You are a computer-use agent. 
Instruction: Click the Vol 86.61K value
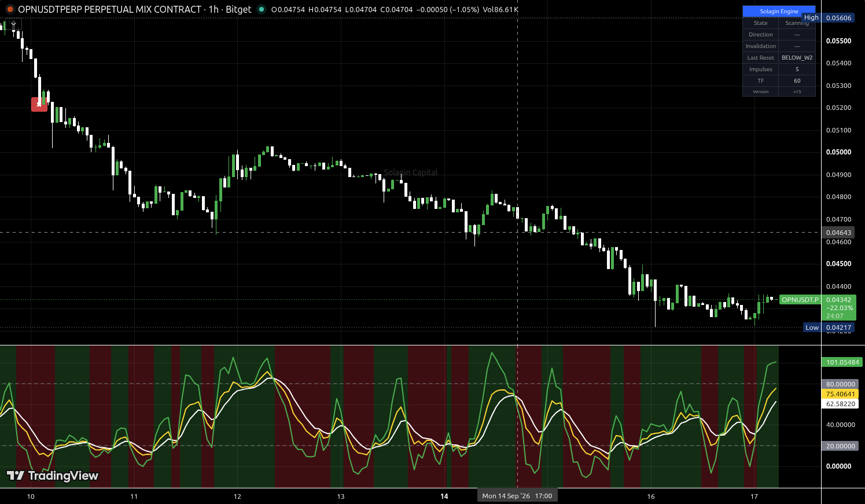tap(500, 9)
